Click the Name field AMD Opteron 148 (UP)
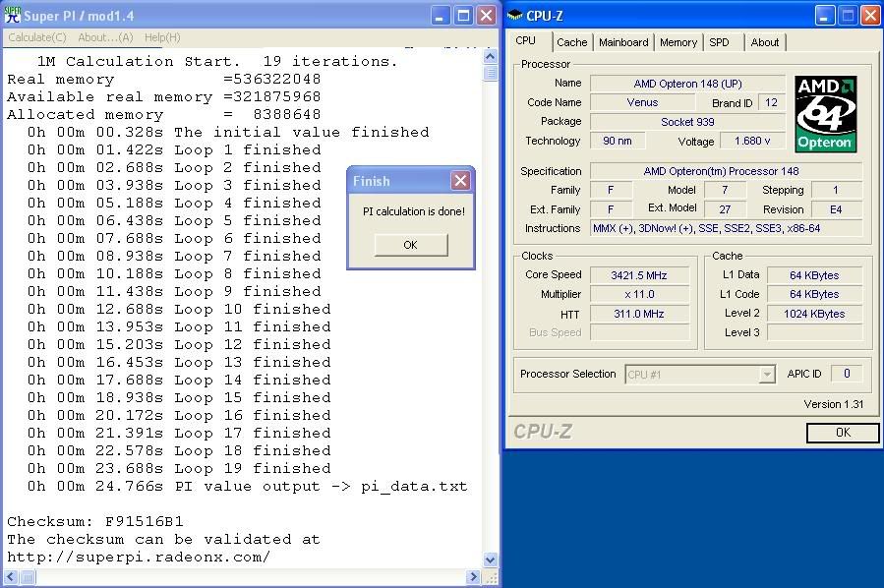This screenshot has height=588, width=884. (x=687, y=84)
